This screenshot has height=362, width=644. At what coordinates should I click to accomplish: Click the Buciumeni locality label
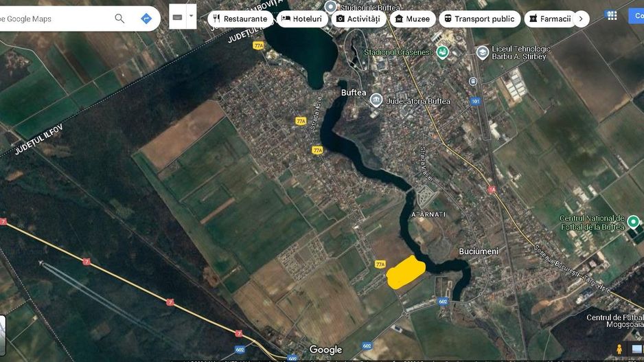click(x=479, y=251)
